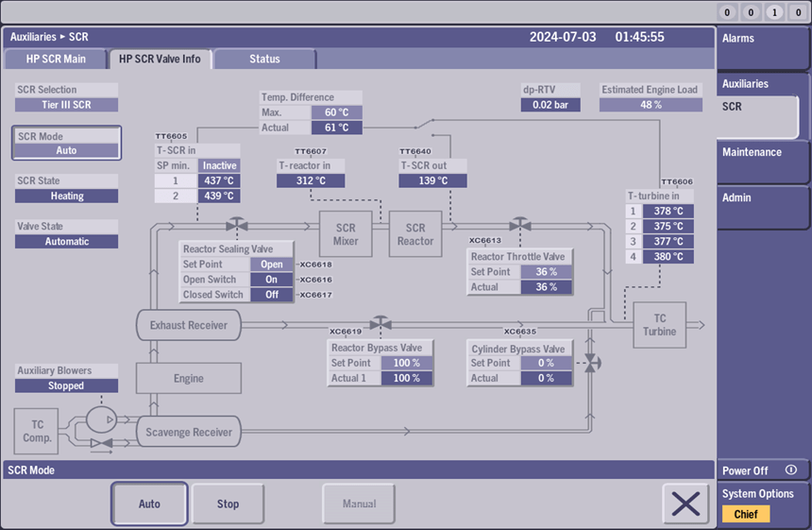Open the SCR Mode Auto field

pyautogui.click(x=66, y=150)
